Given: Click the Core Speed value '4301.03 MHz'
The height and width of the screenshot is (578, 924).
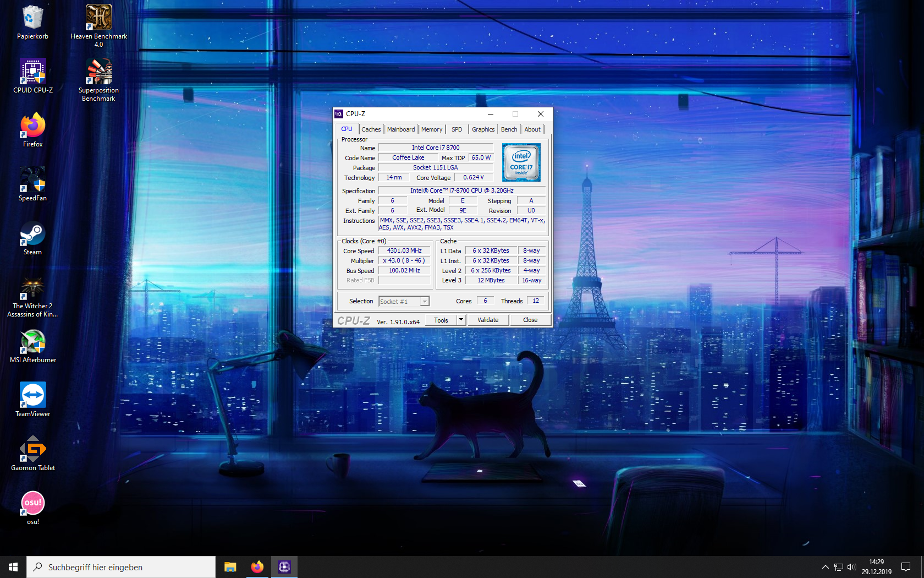Looking at the screenshot, I should pyautogui.click(x=404, y=250).
